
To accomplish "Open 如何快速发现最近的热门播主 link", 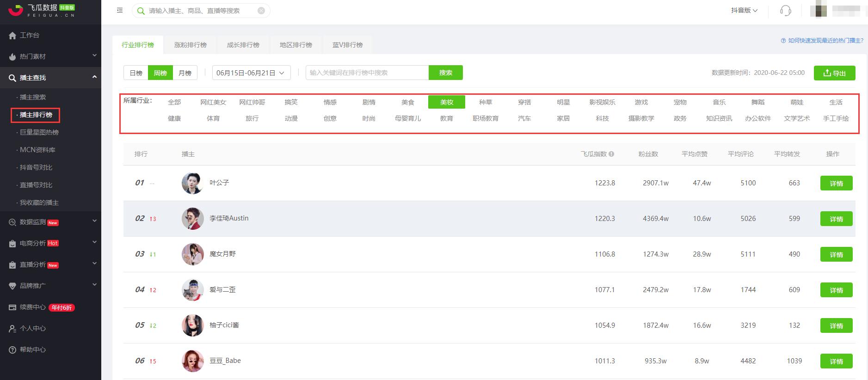I will pos(826,41).
